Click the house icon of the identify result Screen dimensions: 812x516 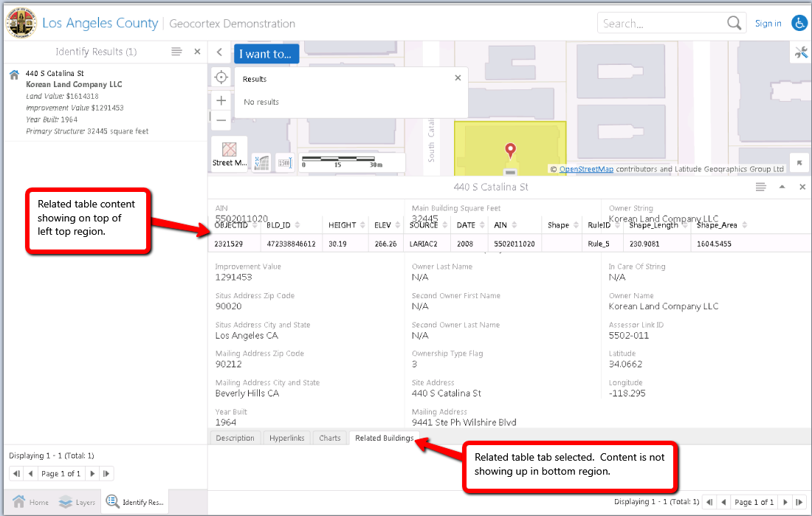[x=15, y=75]
